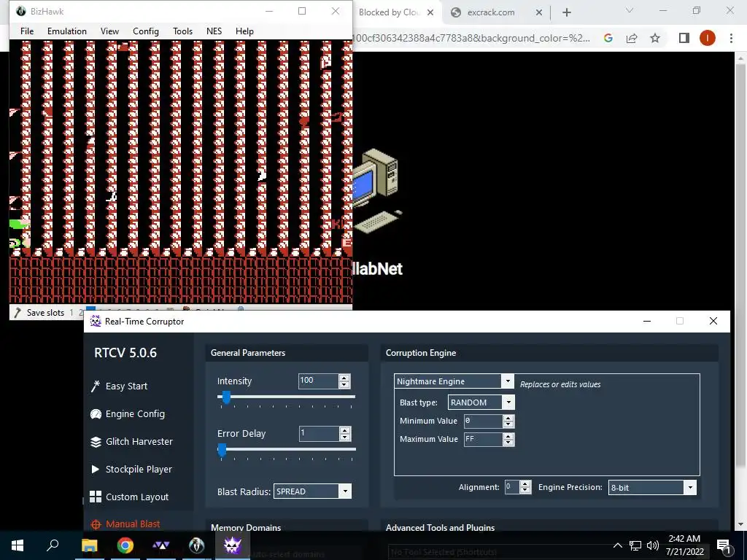This screenshot has width=747, height=560.
Task: Click Chrome tab search chevron
Action: [x=630, y=10]
